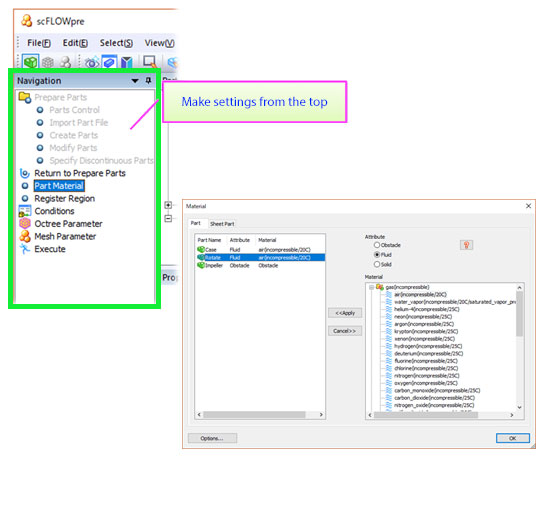Select Part Material in Navigation

pos(59,186)
